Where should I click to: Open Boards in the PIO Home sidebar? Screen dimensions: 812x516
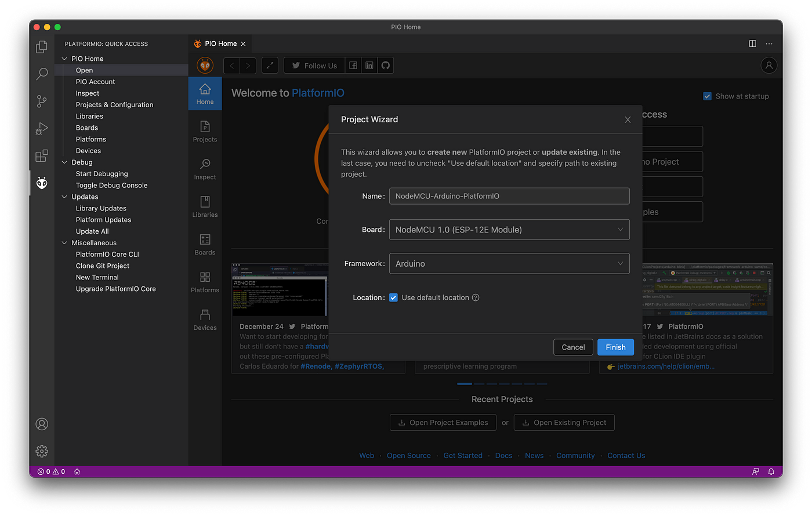coord(205,245)
